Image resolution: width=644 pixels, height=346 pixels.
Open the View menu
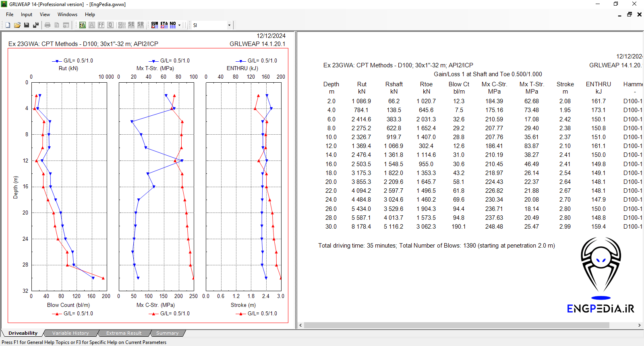point(45,15)
